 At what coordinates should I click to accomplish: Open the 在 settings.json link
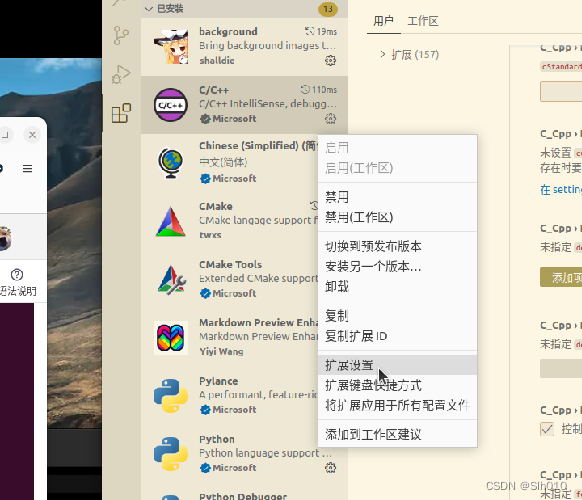pos(561,190)
